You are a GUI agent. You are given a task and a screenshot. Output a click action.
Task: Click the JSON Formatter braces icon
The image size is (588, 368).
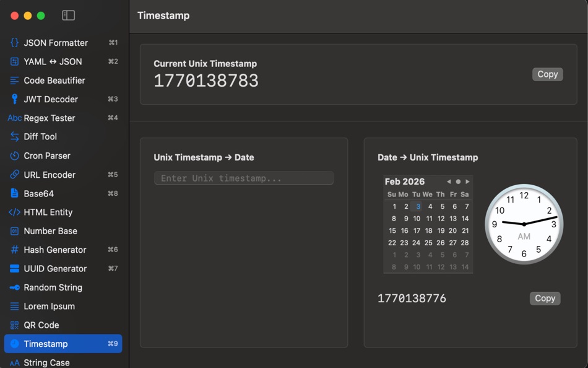pyautogui.click(x=14, y=43)
